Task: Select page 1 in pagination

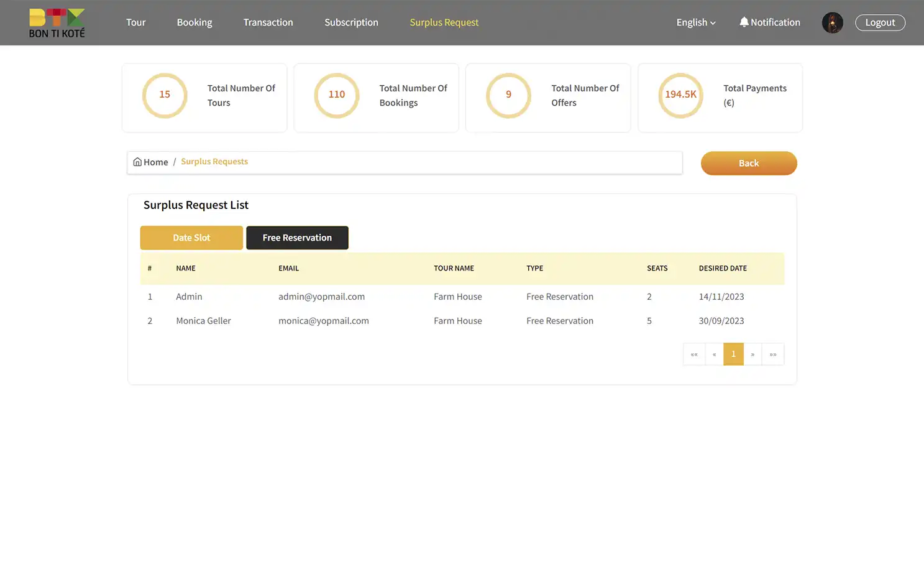Action: click(x=733, y=354)
